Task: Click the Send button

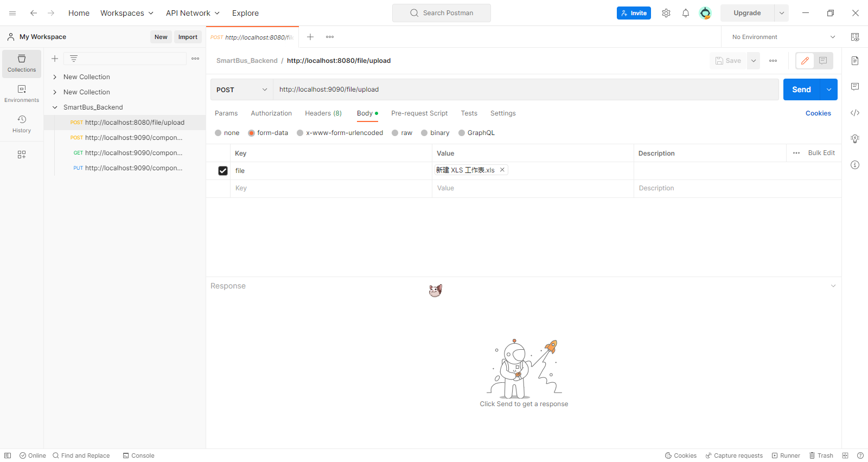Action: click(801, 89)
